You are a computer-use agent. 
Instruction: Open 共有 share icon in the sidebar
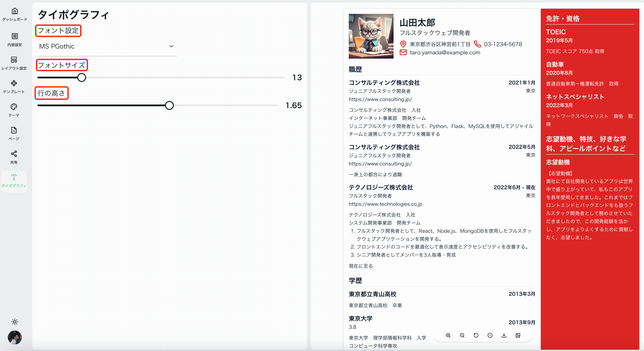14,154
